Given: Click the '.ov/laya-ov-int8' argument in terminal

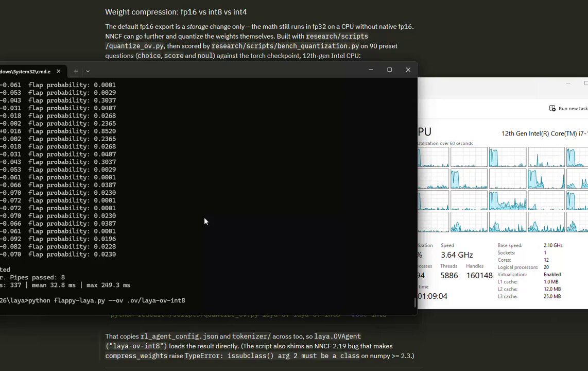Looking at the screenshot, I should tap(156, 300).
